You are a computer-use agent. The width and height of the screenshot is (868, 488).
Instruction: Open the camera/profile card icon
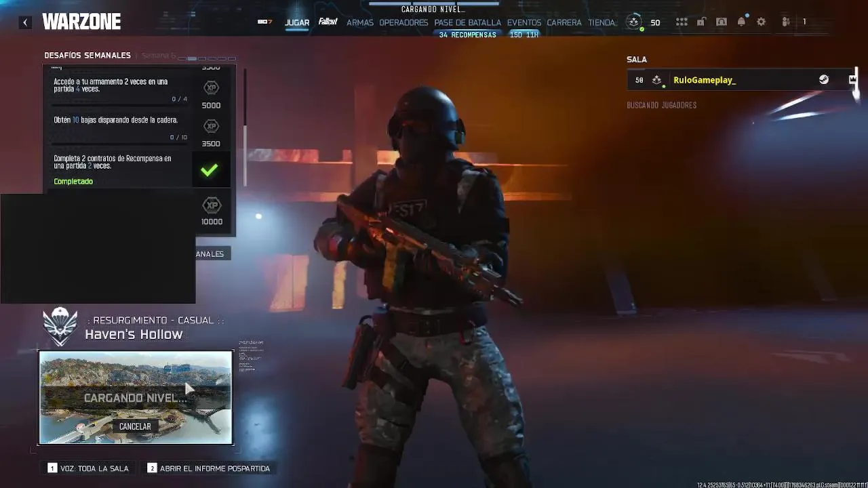[722, 22]
